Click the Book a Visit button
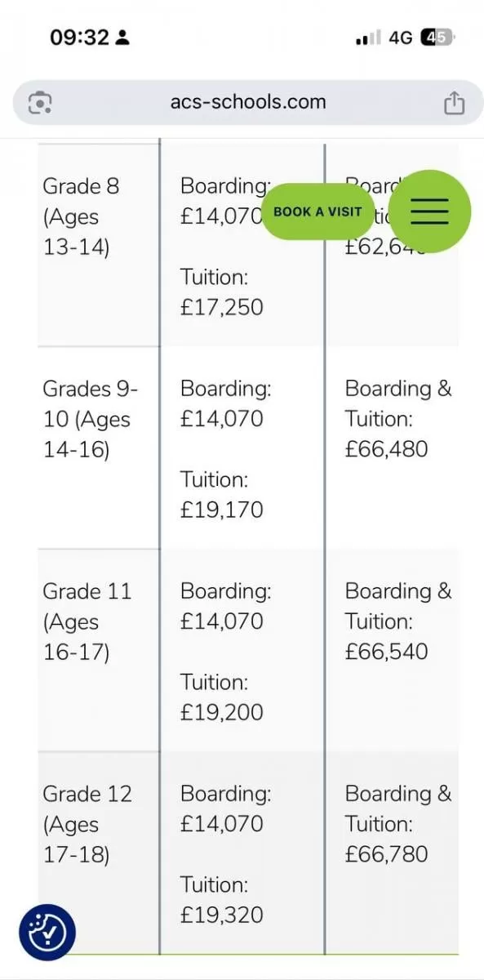 317,212
